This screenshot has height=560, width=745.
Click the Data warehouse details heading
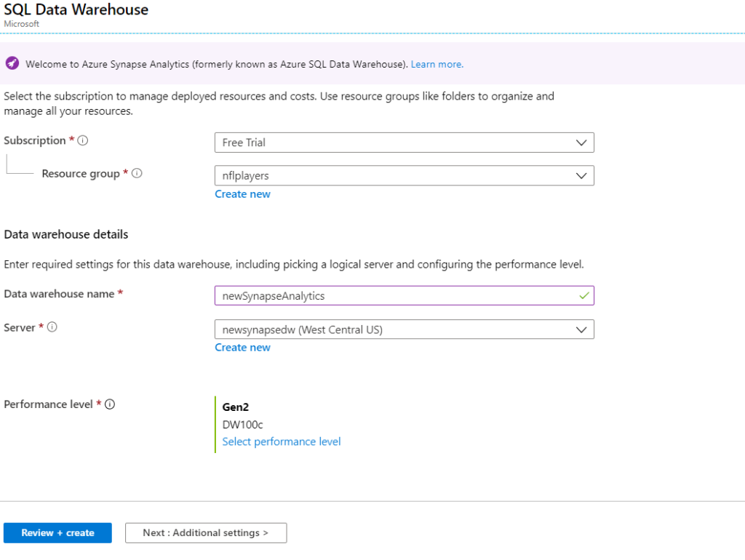coord(66,234)
